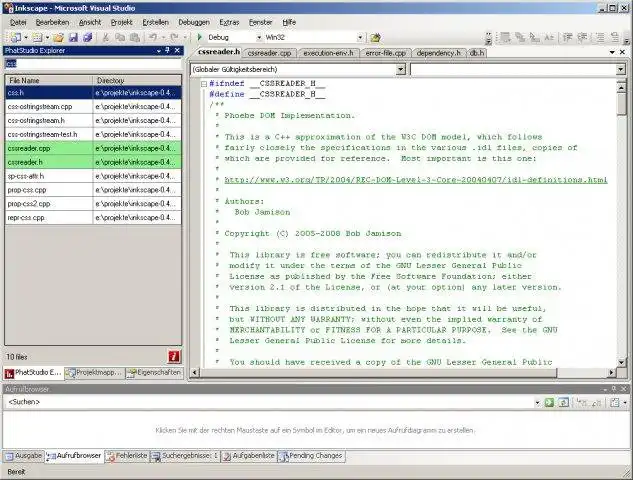Open the Fenster menu
This screenshot has width=633, height=480.
(x=260, y=23)
